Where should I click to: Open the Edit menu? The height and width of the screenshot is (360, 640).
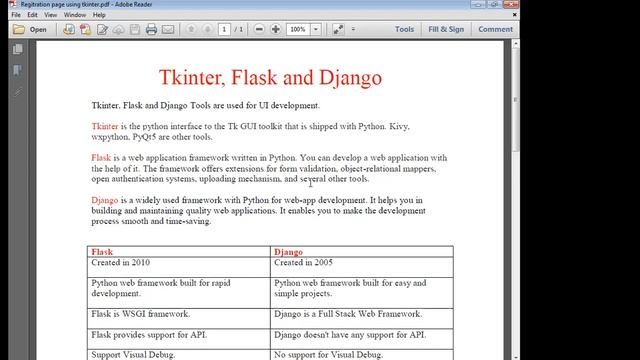32,15
